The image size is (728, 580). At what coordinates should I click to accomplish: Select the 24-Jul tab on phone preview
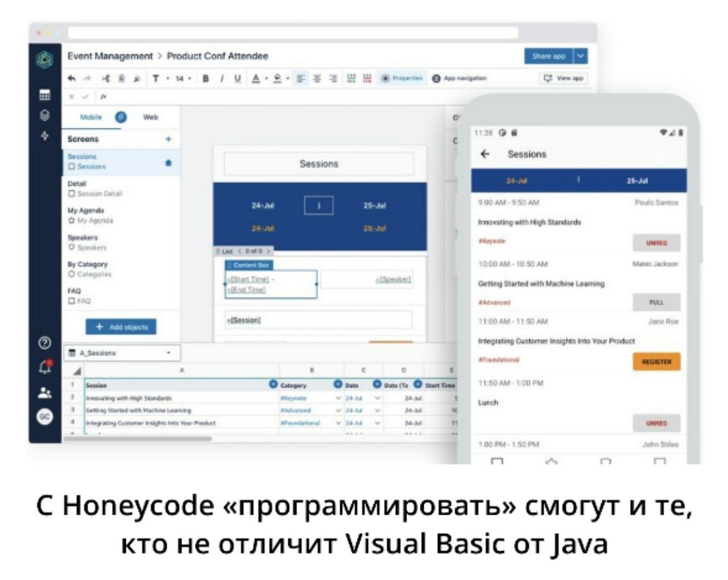(x=516, y=181)
